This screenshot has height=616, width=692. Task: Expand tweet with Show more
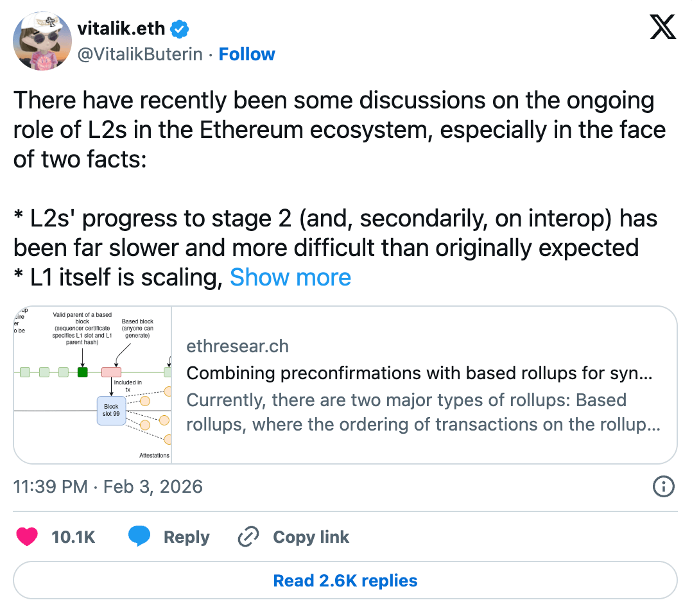(290, 277)
